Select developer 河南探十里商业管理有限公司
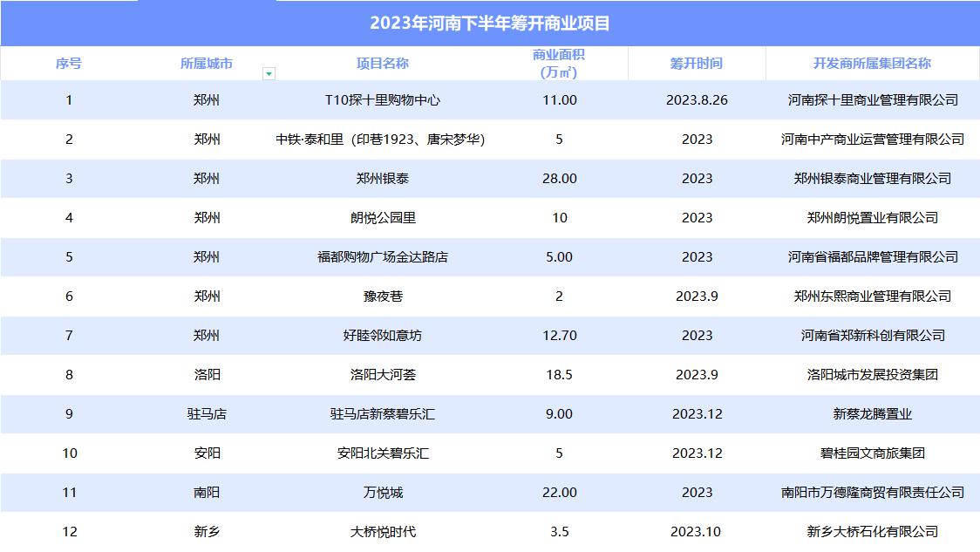Viewport: 980px width, 552px height. pyautogui.click(x=873, y=100)
